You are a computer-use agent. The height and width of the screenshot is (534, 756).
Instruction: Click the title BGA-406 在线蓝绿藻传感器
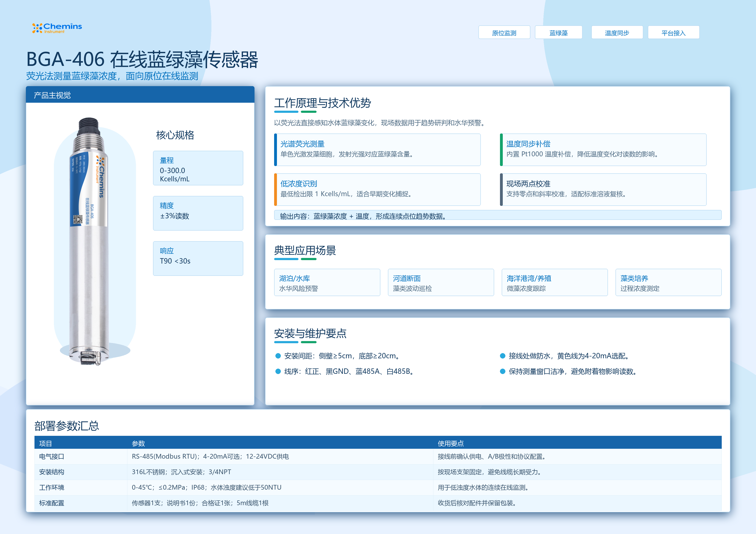(142, 60)
